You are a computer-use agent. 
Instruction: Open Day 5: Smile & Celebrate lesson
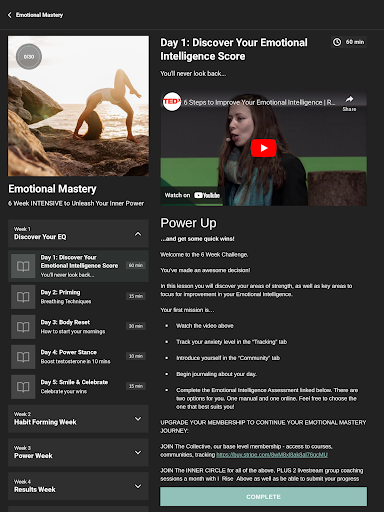click(x=78, y=387)
